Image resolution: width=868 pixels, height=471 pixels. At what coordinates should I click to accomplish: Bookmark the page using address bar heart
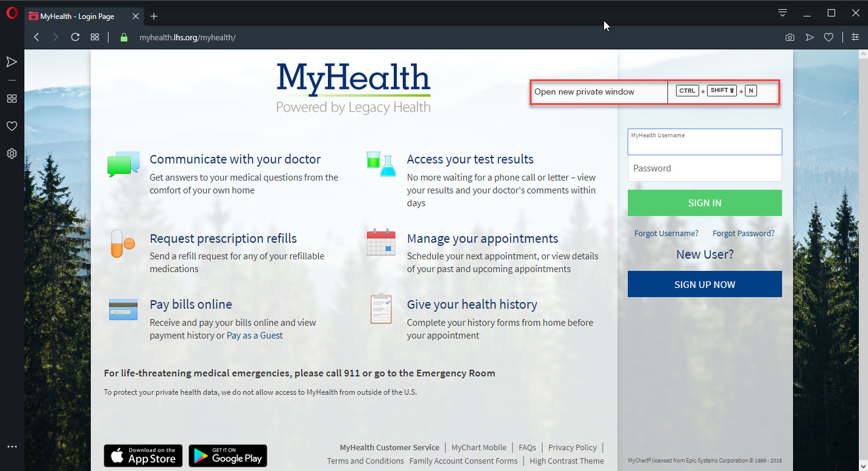tap(829, 37)
